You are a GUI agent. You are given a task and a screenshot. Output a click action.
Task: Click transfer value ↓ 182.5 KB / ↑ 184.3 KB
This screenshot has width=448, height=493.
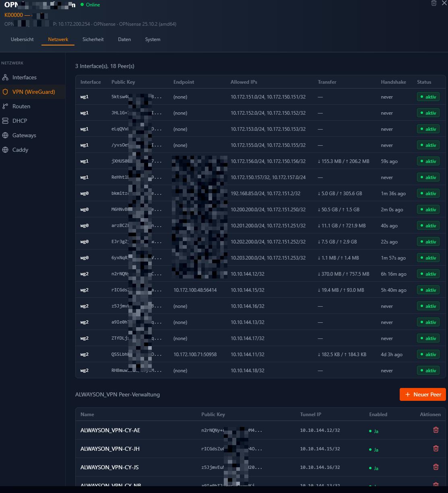tap(342, 355)
